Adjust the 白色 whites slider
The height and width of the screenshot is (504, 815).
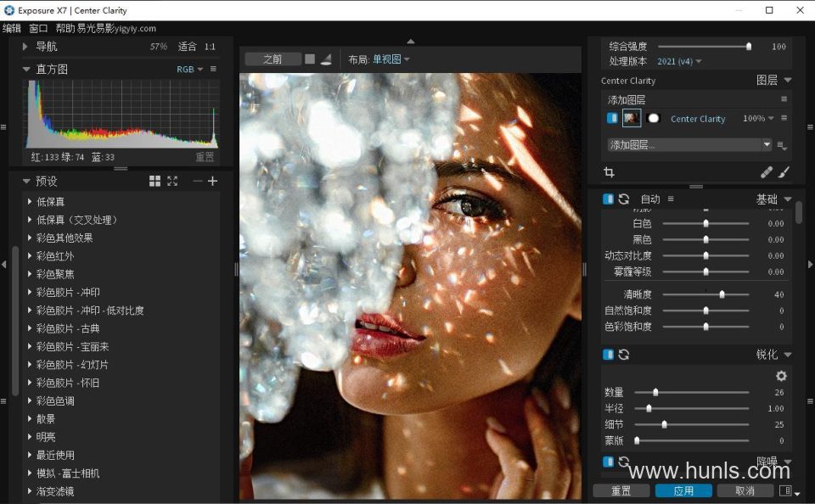tap(705, 223)
